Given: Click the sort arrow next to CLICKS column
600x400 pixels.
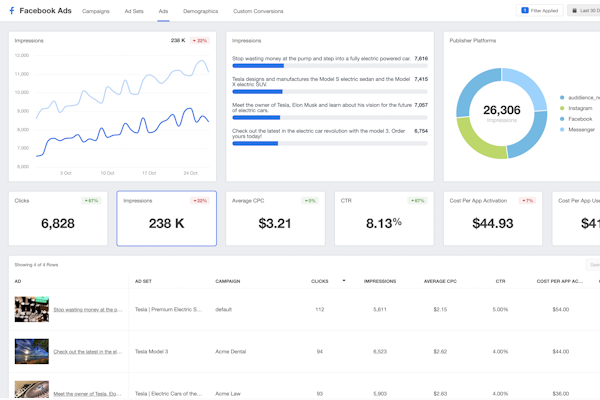Looking at the screenshot, I should pyautogui.click(x=344, y=281).
